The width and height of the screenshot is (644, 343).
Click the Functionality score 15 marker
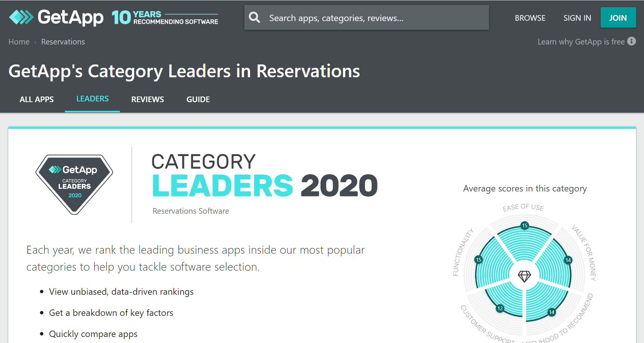tap(478, 259)
